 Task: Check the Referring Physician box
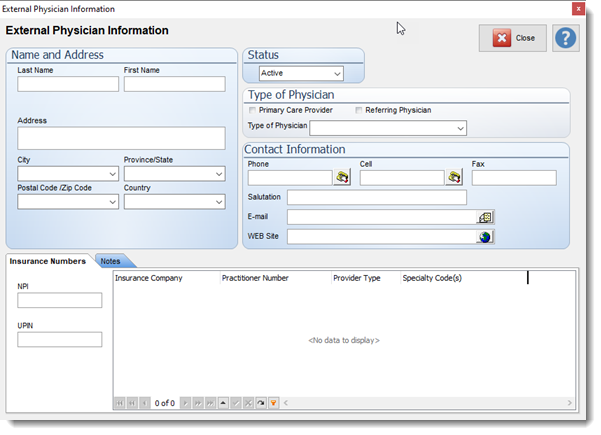tap(359, 110)
